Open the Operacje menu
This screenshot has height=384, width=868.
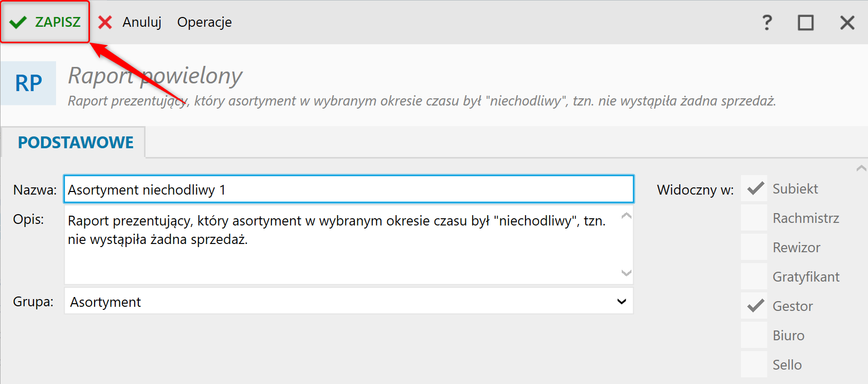click(204, 22)
